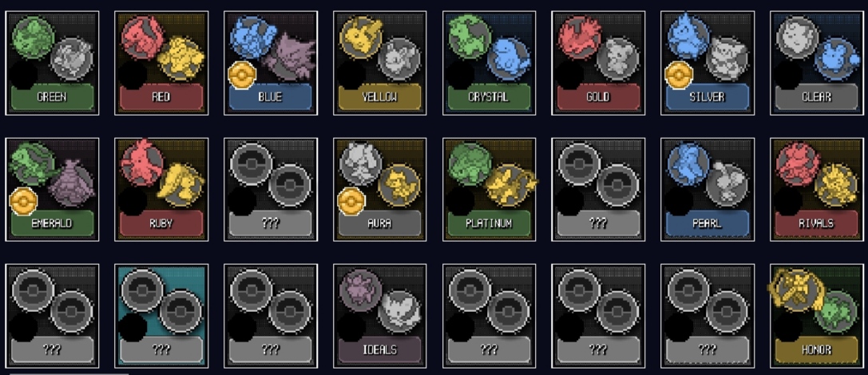This screenshot has height=375, width=868.
Task: Open the PLATINUM card
Action: click(489, 189)
